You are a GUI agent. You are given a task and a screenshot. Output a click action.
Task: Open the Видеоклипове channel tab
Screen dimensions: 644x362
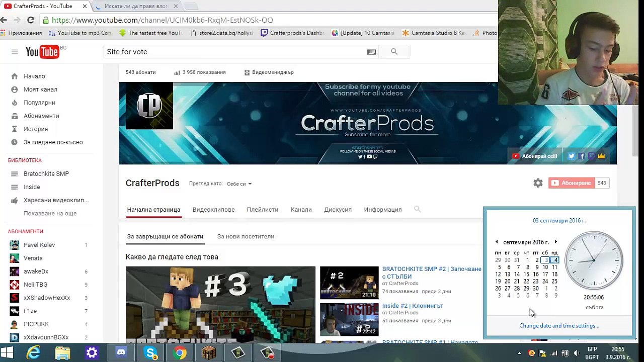click(x=213, y=210)
